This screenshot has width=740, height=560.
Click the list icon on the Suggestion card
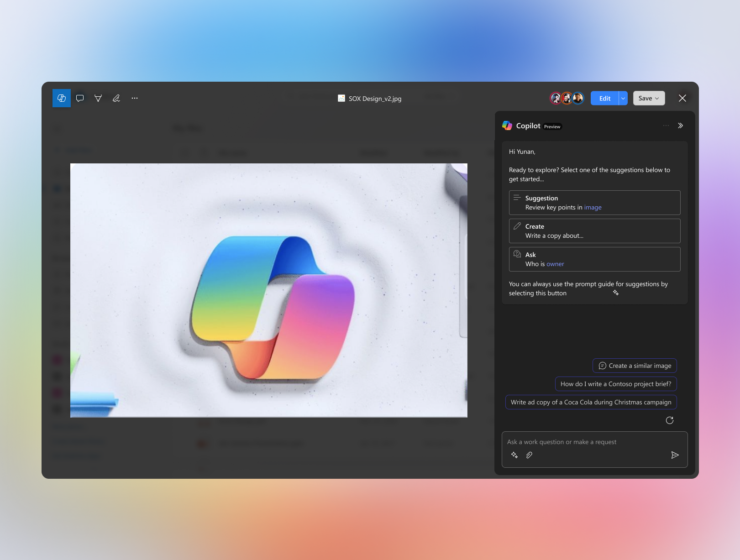(x=517, y=198)
